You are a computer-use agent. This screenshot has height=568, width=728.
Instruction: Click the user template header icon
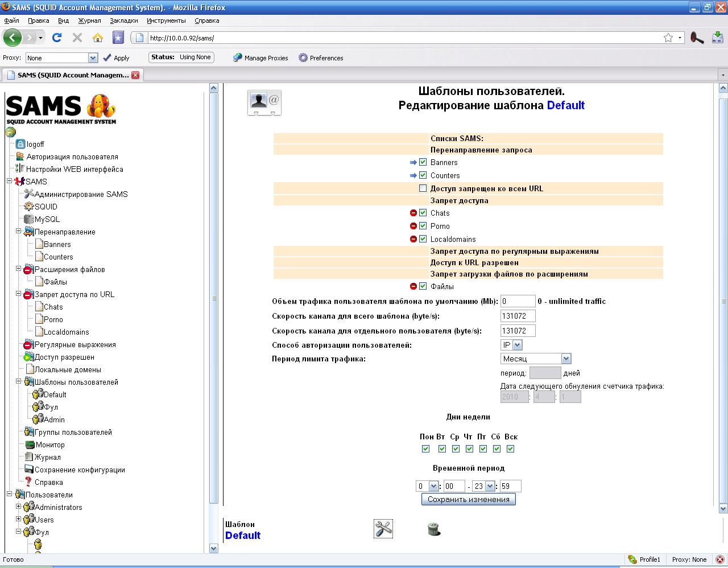[264, 102]
